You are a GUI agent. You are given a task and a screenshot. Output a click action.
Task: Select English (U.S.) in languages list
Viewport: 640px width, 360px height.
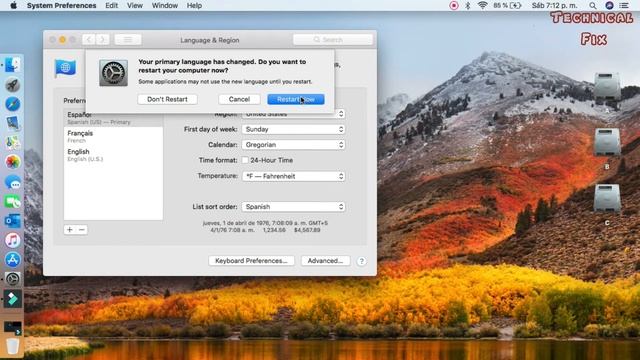(113, 155)
